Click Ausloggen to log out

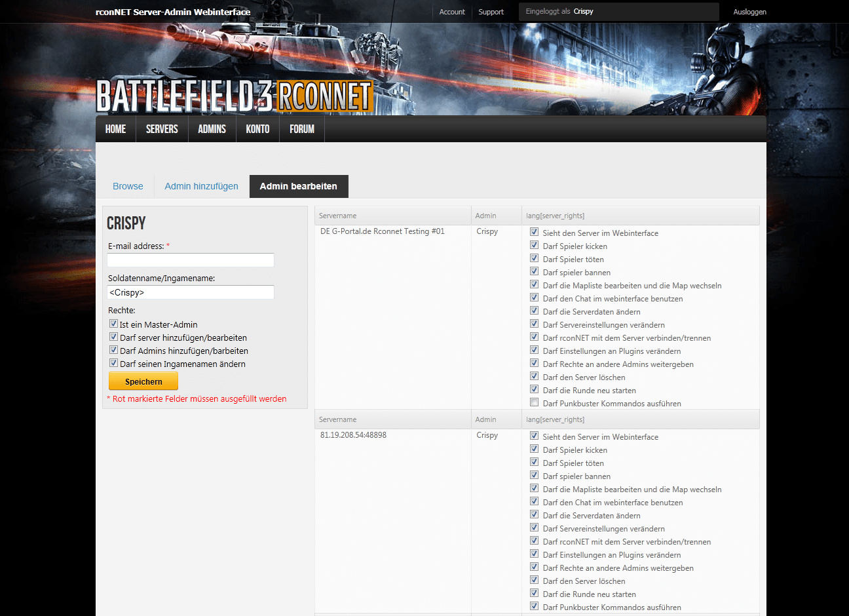coord(749,12)
